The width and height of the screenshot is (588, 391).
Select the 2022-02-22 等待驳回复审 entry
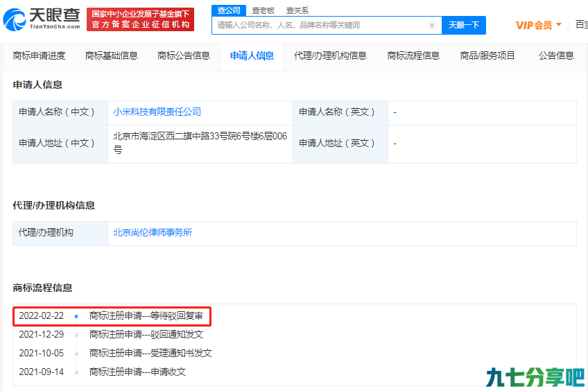pyautogui.click(x=111, y=315)
